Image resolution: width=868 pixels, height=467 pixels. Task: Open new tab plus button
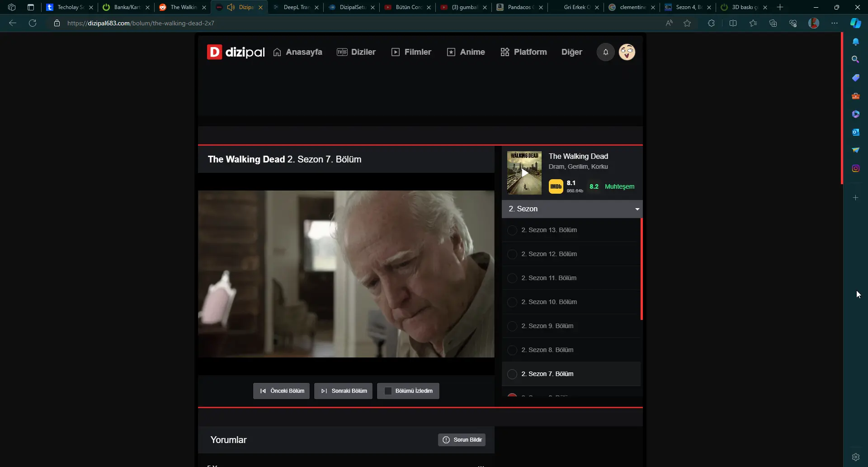pyautogui.click(x=780, y=7)
